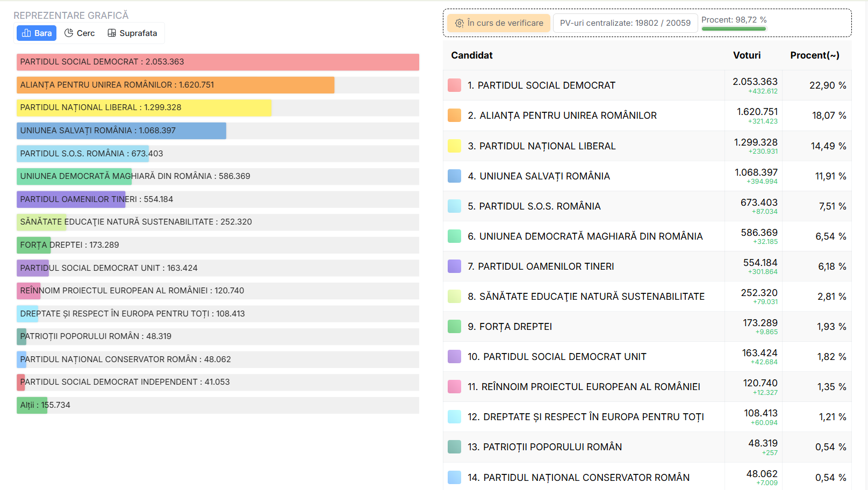Click the purple swatch for Partidul Oamenilor Tineri
868x490 pixels.
pyautogui.click(x=454, y=266)
